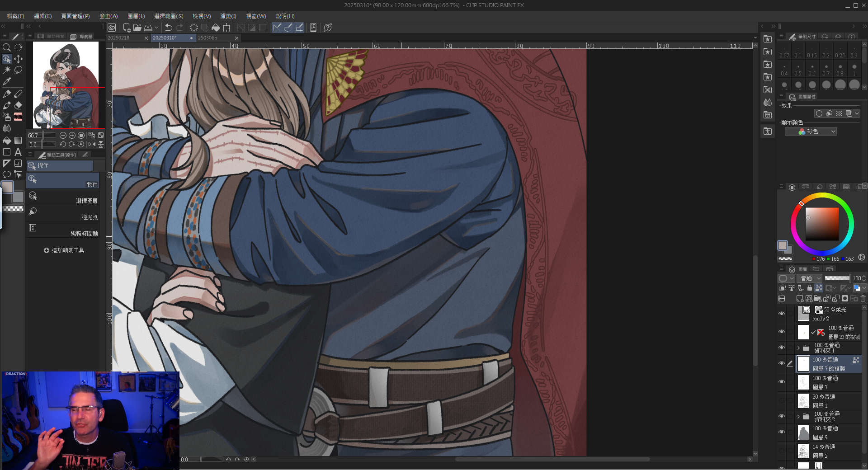Select the Zoom magnifier tool

point(7,47)
